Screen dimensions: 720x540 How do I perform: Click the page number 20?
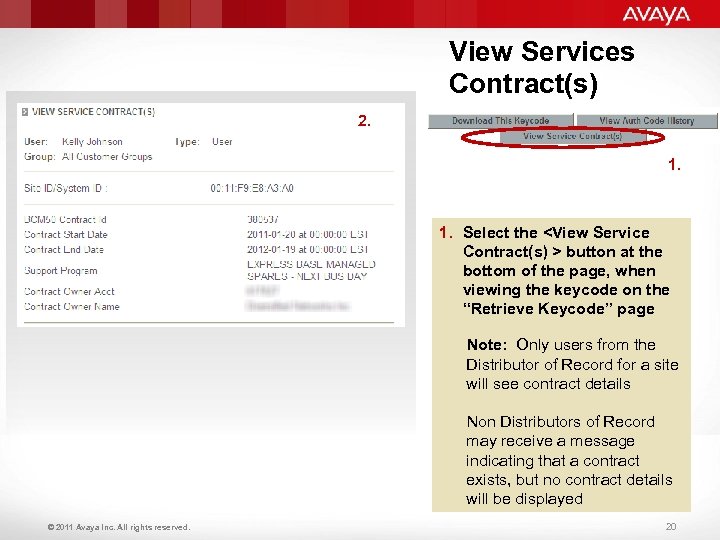tap(671, 527)
